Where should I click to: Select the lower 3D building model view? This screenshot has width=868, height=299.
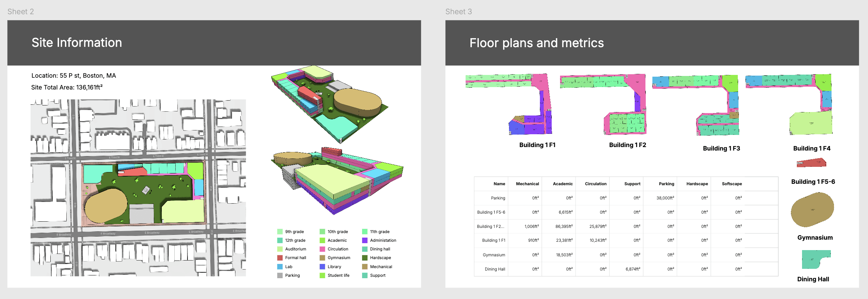(337, 180)
